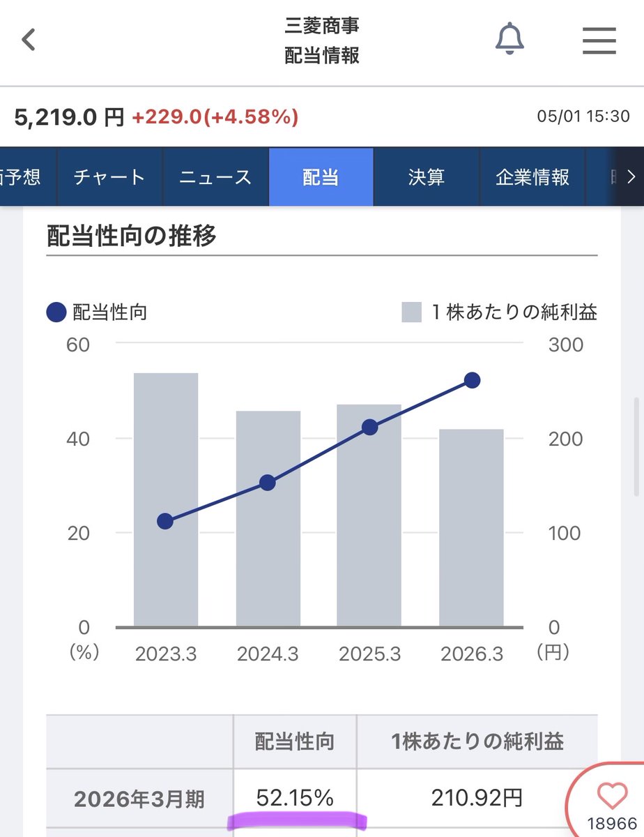Screen dimensions: 644x837
Task: Click the 2026.3 payout ratio data point
Action: (x=472, y=380)
